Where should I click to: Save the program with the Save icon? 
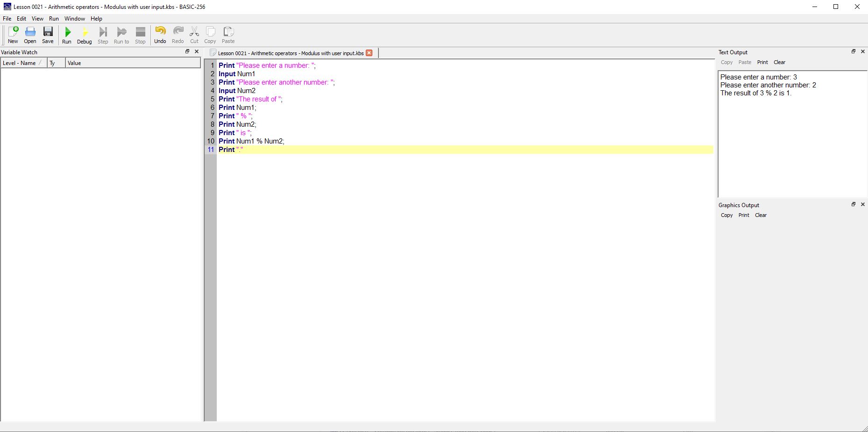(48, 35)
